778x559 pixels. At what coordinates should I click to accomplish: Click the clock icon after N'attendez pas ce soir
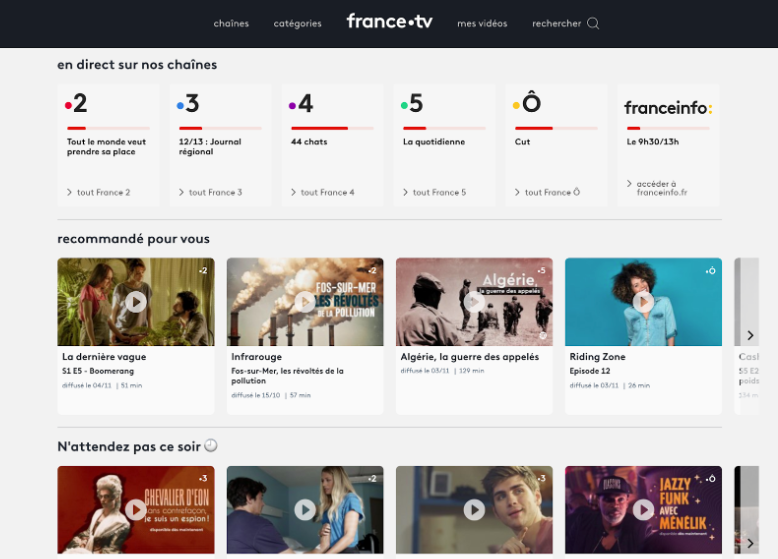tap(211, 445)
